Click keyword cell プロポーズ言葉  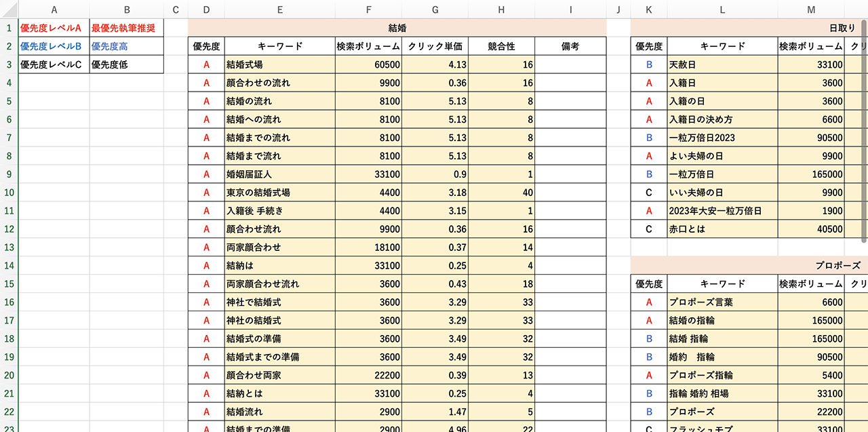722,302
